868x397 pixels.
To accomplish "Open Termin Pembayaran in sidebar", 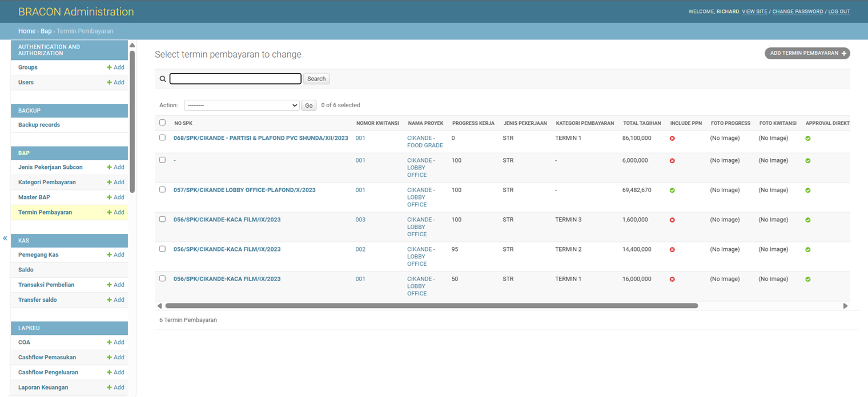I will tap(45, 212).
